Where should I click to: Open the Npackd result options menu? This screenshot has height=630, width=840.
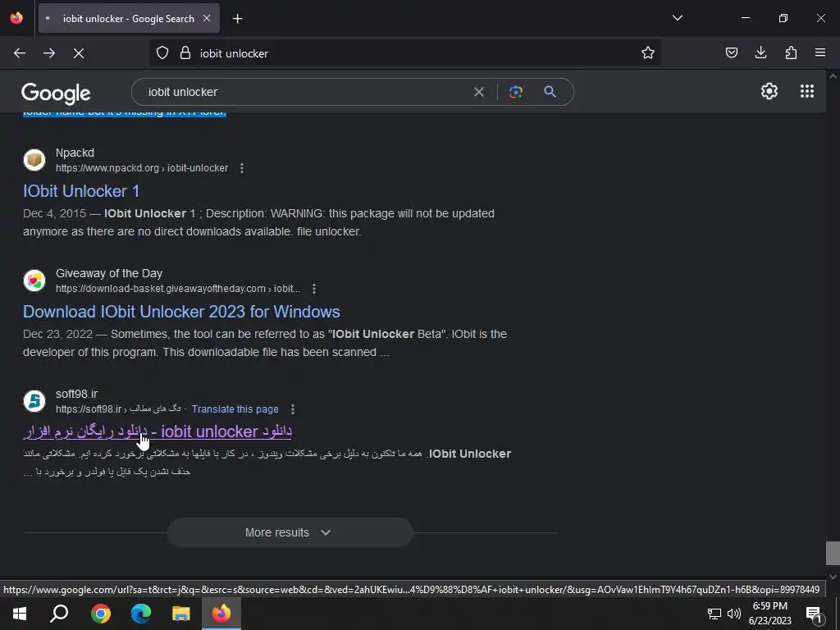[x=242, y=168]
